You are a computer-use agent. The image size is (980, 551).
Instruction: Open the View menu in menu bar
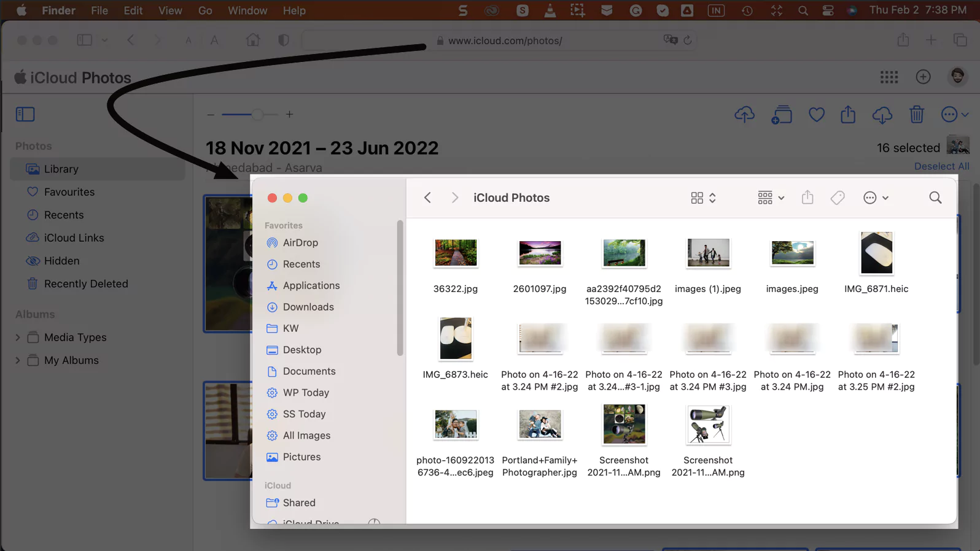[170, 10]
